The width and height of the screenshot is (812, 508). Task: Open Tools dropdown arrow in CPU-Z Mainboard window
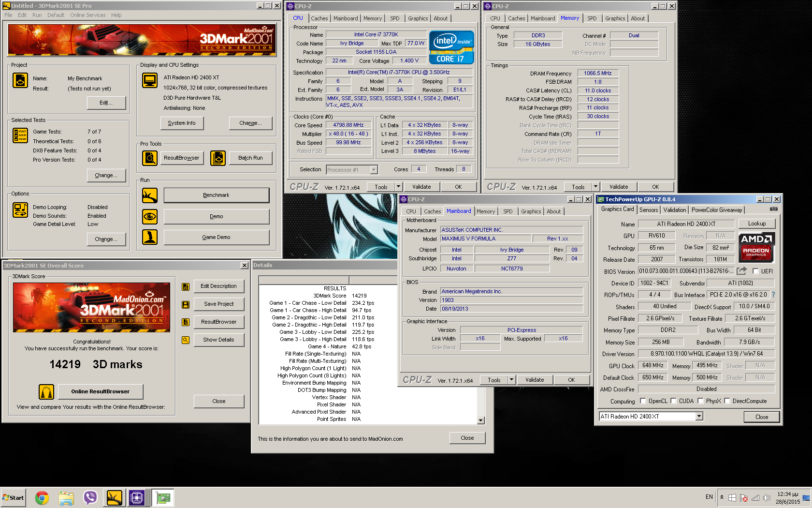511,380
